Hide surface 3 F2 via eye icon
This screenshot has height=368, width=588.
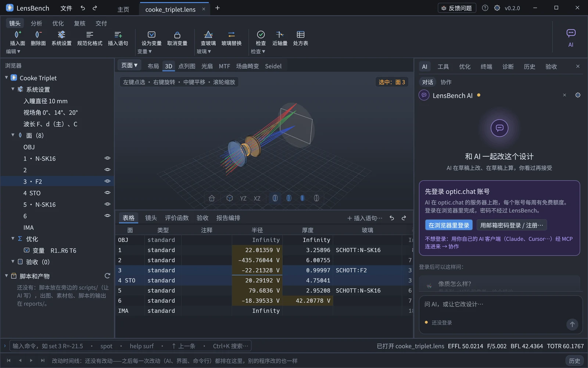tap(107, 181)
